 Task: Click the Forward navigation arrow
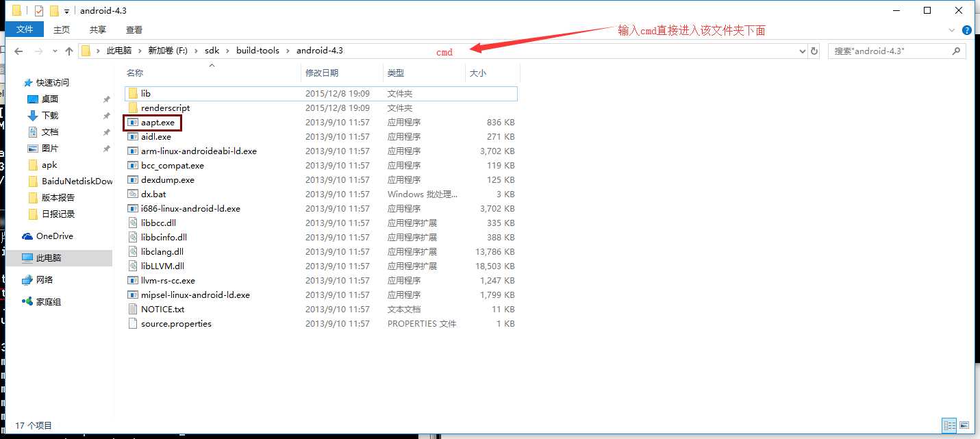(x=38, y=51)
